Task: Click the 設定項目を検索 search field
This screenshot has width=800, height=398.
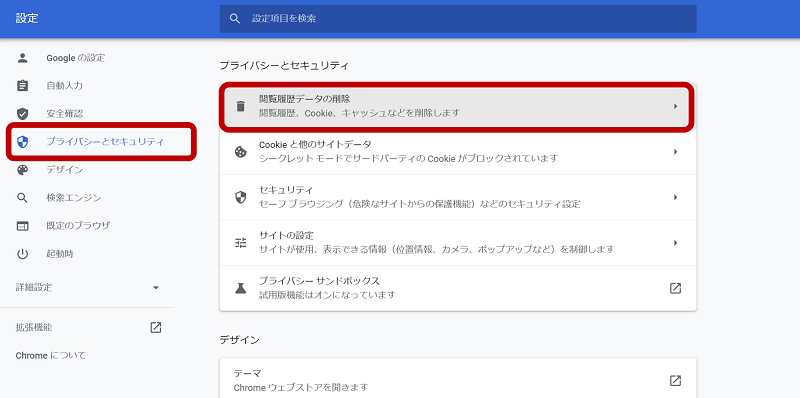Action: [458, 19]
